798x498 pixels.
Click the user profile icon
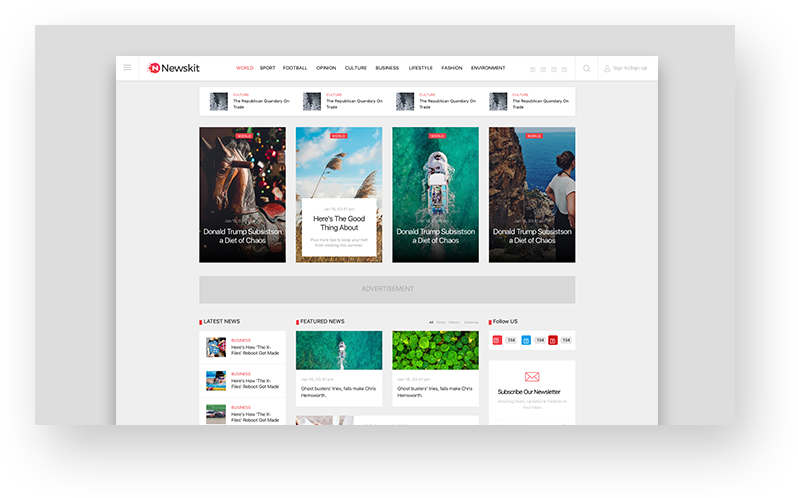tap(607, 68)
